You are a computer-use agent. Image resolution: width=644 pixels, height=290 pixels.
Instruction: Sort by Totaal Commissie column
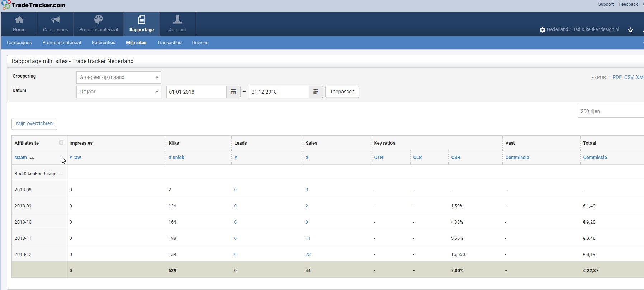click(x=595, y=157)
